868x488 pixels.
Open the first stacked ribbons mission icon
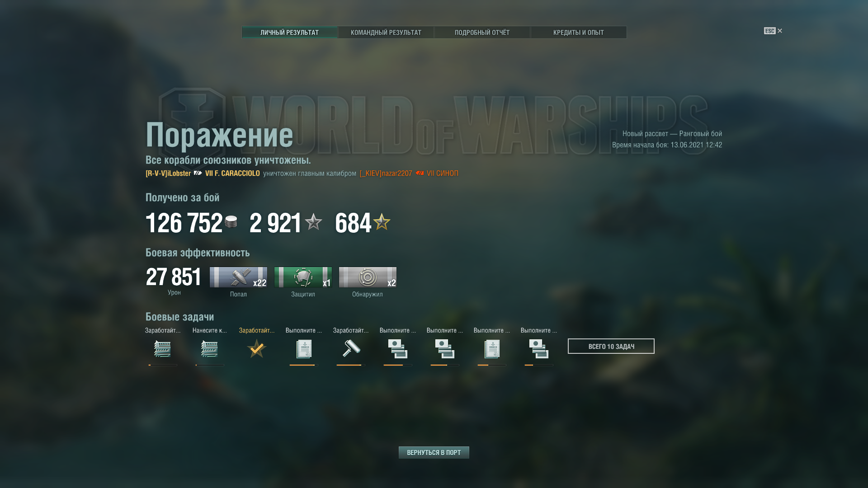pos(163,349)
